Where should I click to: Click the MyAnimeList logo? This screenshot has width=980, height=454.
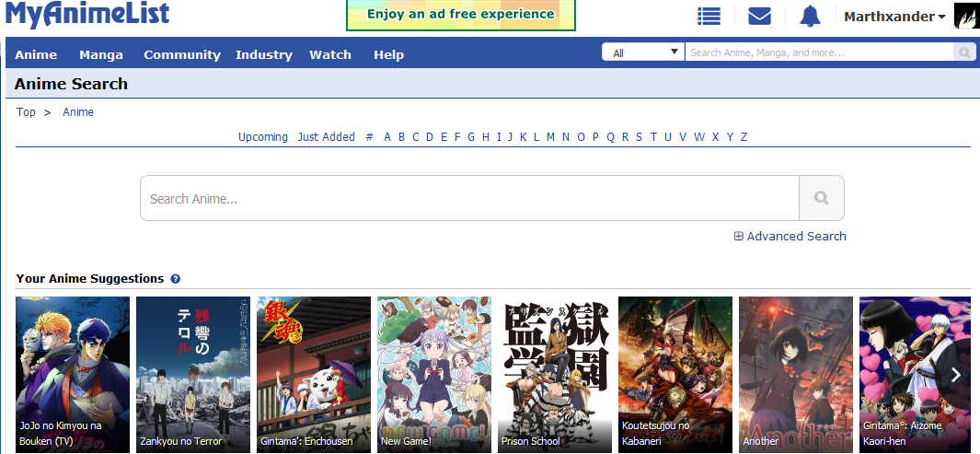click(x=87, y=13)
